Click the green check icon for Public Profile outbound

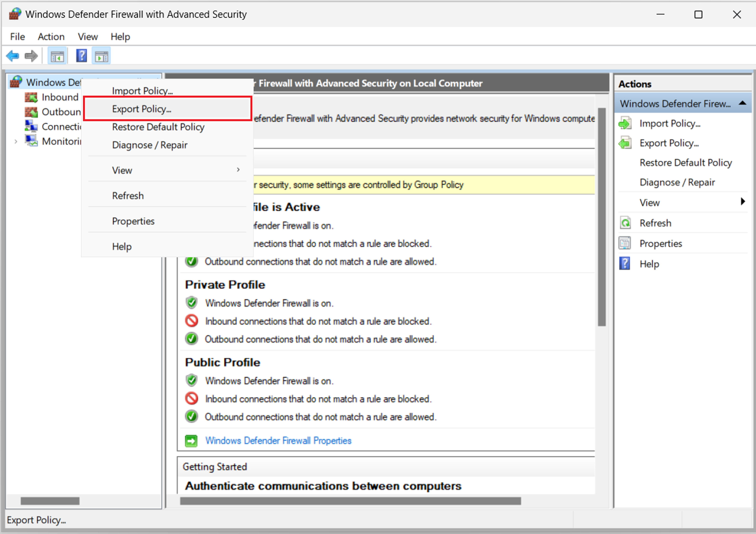192,417
